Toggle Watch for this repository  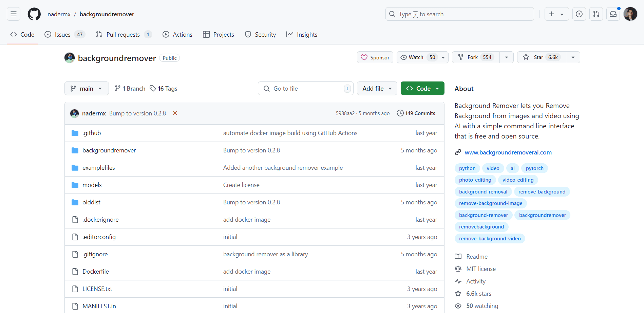pyautogui.click(x=416, y=57)
